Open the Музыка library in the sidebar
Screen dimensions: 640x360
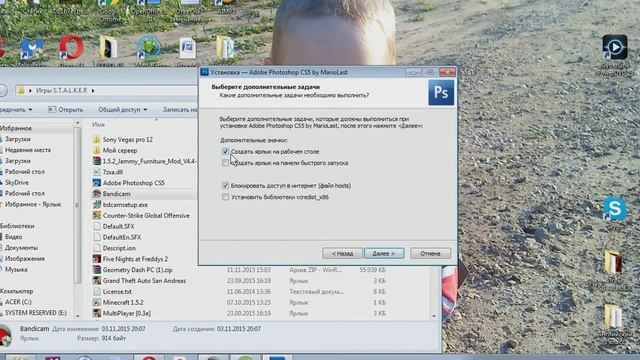click(x=16, y=269)
